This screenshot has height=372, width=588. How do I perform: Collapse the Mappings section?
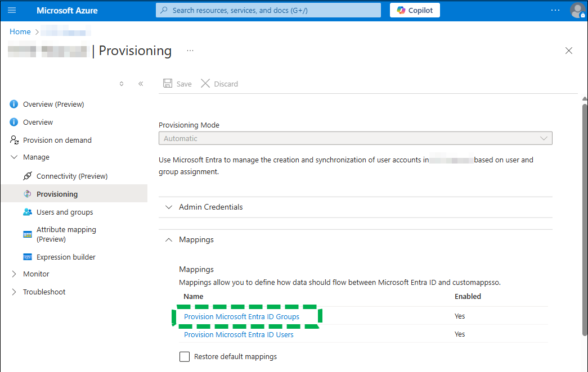tap(196, 239)
